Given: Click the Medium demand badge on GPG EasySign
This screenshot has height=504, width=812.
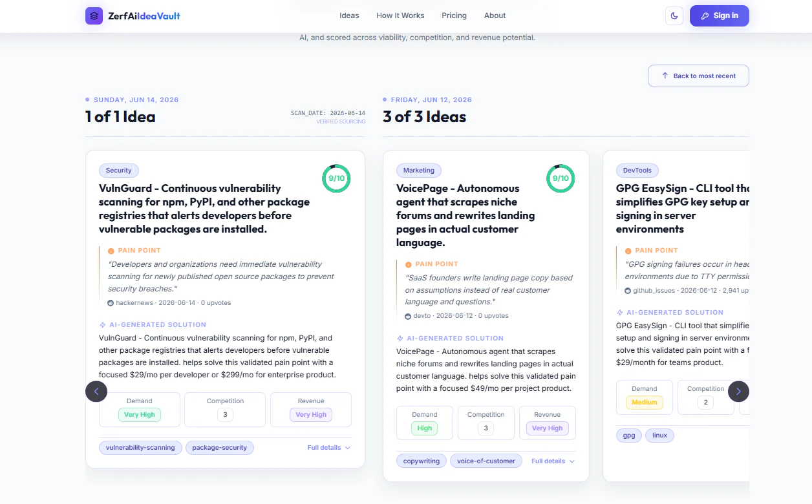Looking at the screenshot, I should (645, 403).
